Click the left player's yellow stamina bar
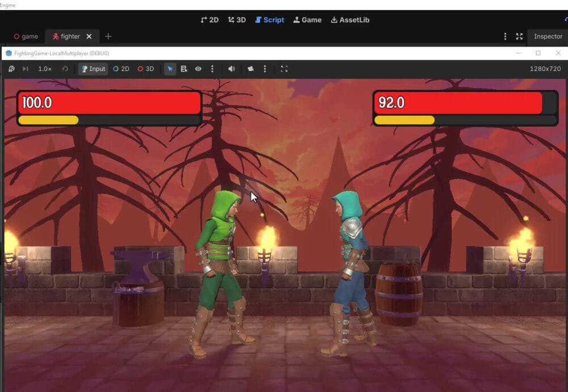This screenshot has width=568, height=392. point(48,120)
